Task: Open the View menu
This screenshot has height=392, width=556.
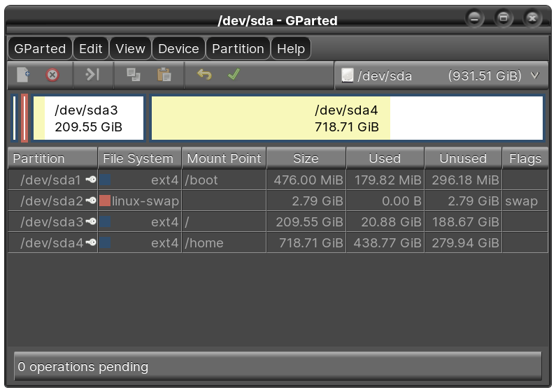Action: pos(130,49)
